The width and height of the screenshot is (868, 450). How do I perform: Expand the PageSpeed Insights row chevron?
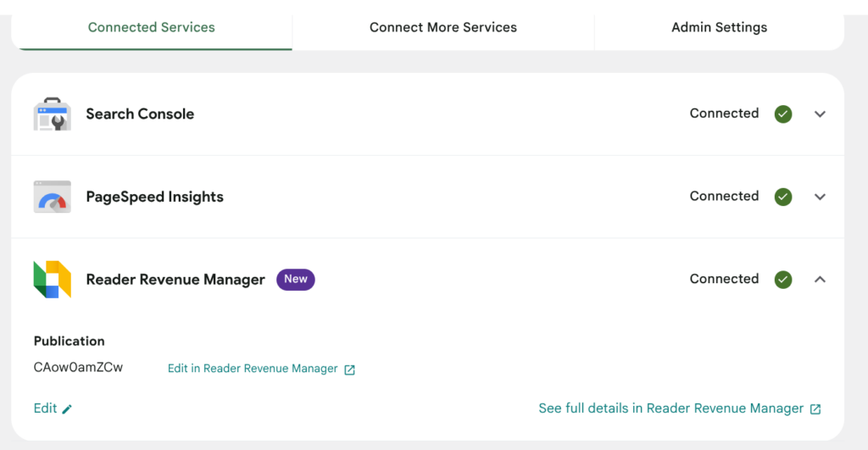pos(820,197)
